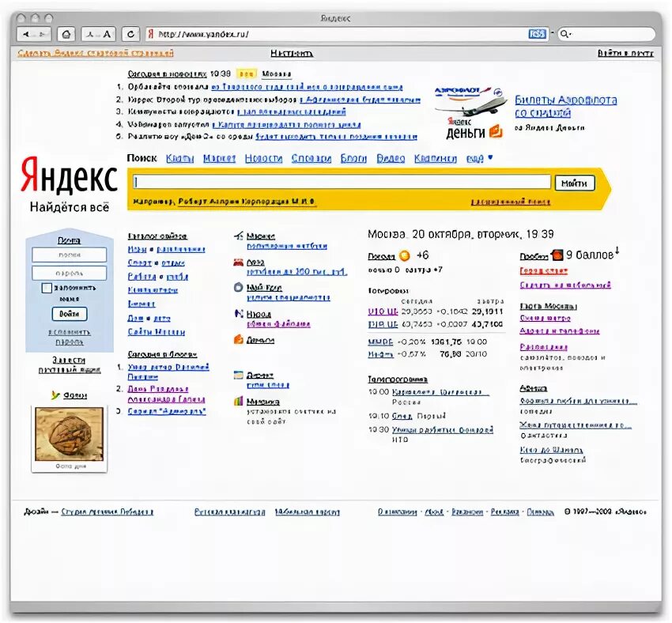Increase text size with large A button
This screenshot has height=623, width=672.
(x=108, y=34)
